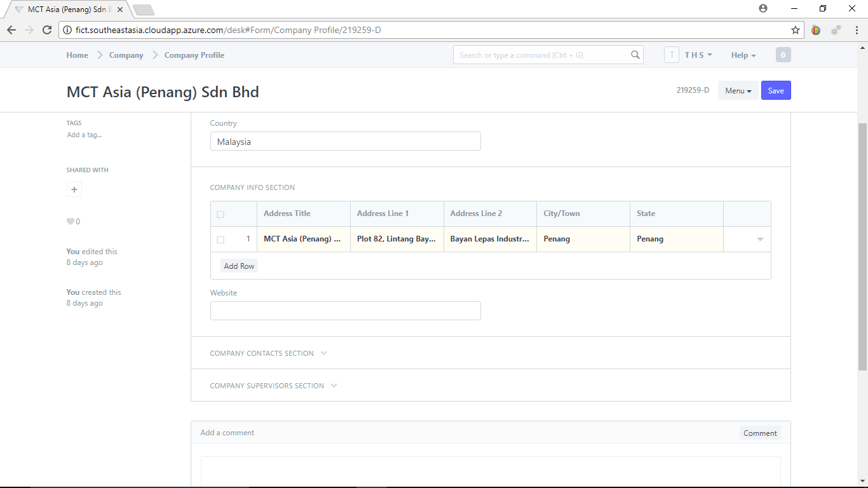
Task: Click Address Line 1 column header
Action: coord(397,214)
